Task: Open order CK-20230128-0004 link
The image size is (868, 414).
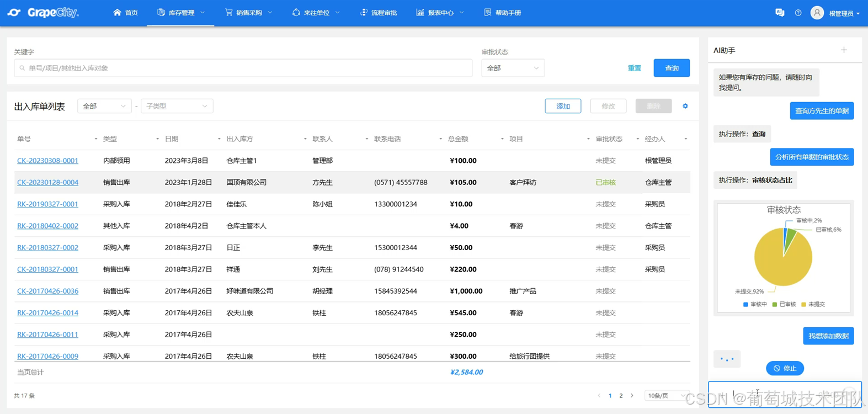Action: coord(47,182)
